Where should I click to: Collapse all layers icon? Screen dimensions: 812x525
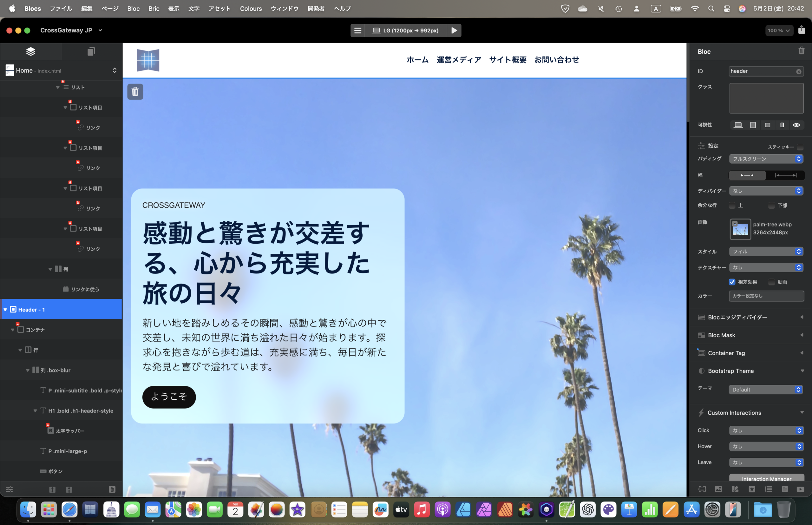(x=69, y=489)
